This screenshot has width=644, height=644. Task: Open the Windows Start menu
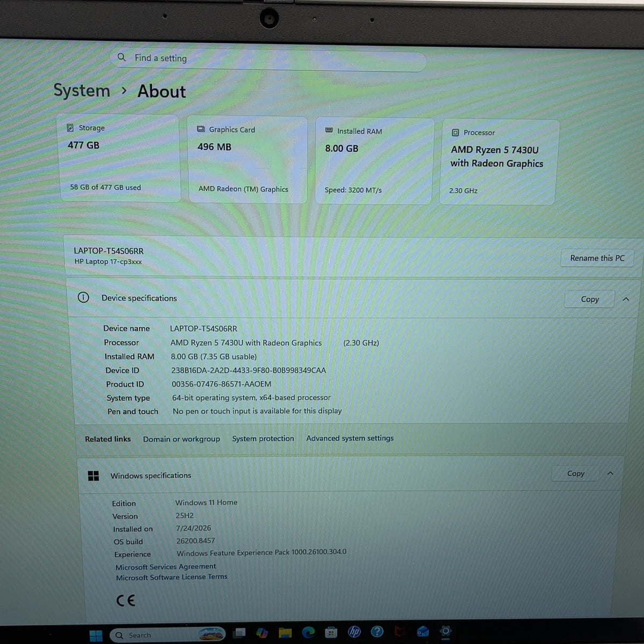point(96,635)
